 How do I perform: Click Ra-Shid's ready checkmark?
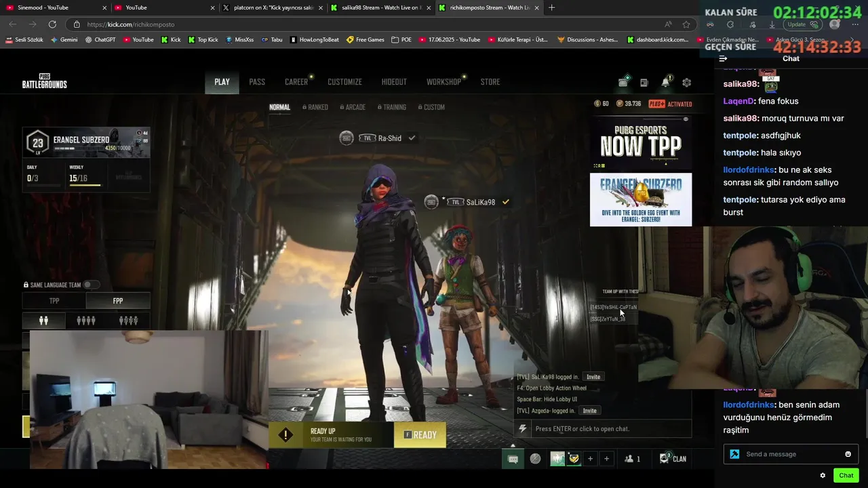tap(412, 138)
